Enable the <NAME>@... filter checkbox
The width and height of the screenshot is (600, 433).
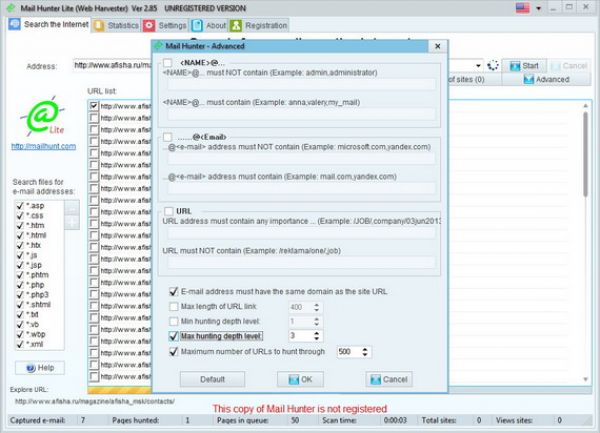pyautogui.click(x=167, y=63)
